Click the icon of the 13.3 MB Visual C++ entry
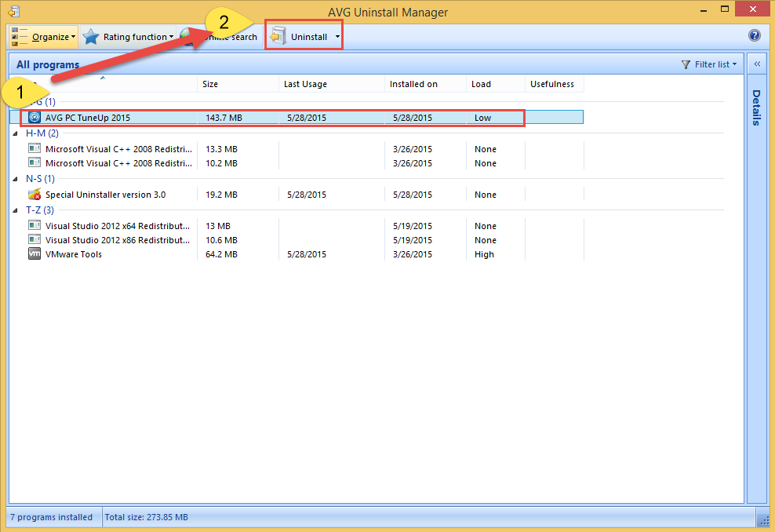 click(34, 148)
